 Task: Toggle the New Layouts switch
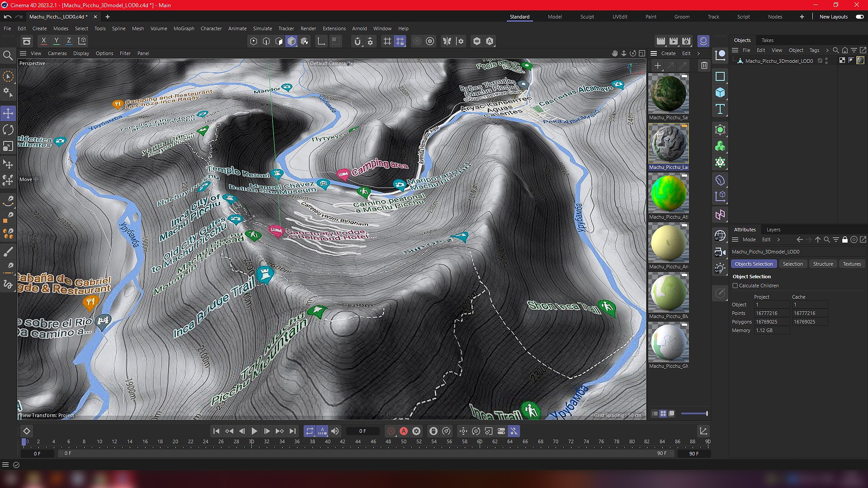tap(859, 17)
